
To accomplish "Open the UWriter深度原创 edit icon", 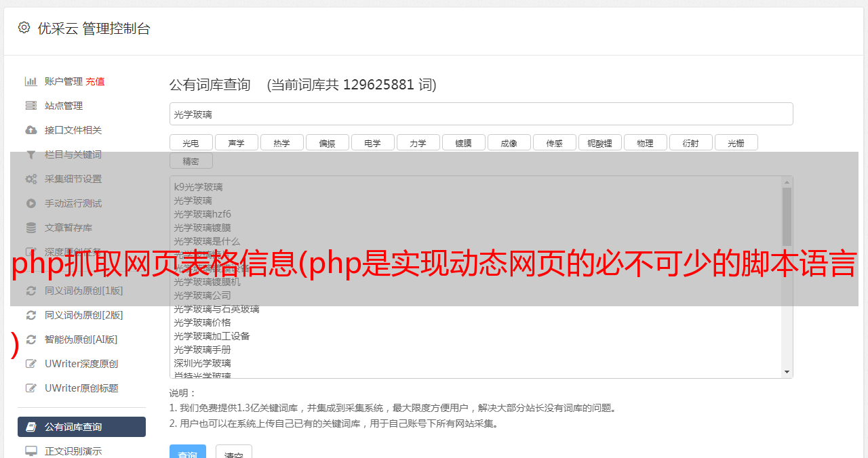I will [x=31, y=364].
